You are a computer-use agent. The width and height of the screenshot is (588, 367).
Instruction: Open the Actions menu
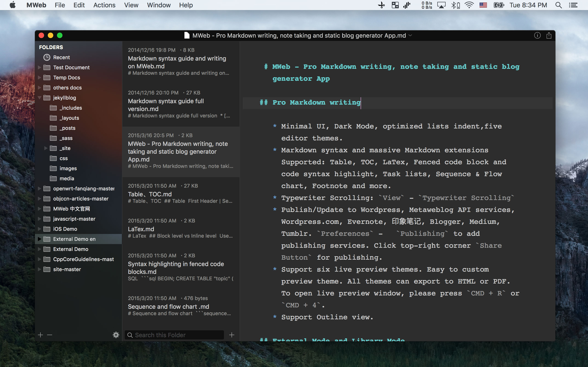click(x=104, y=5)
